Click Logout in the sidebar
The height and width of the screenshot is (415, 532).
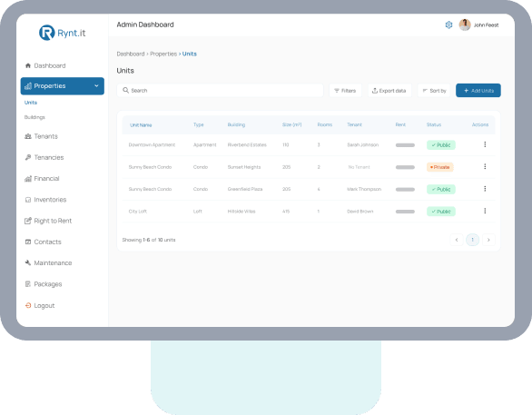(x=40, y=305)
